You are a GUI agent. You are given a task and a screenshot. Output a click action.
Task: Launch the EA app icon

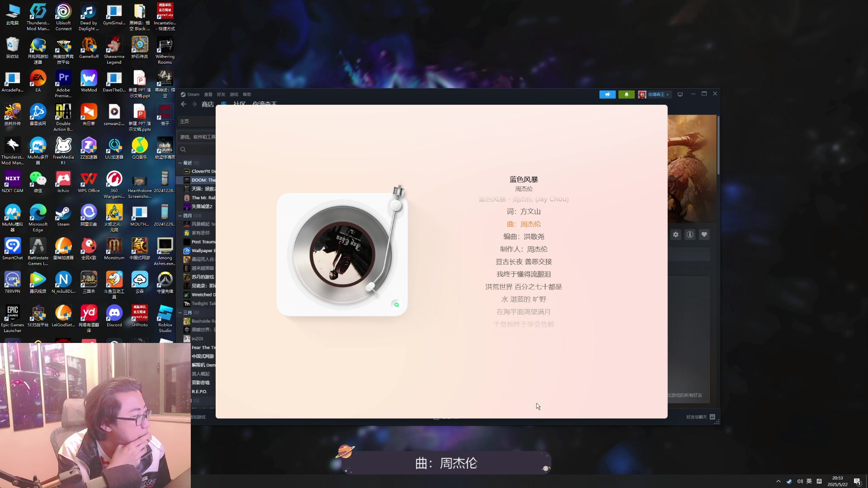click(38, 82)
